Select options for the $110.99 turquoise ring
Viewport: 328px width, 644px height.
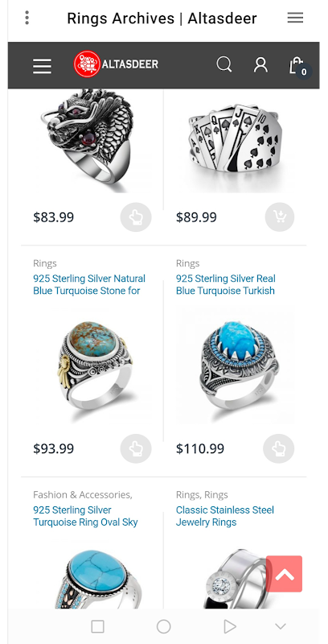[279, 449]
